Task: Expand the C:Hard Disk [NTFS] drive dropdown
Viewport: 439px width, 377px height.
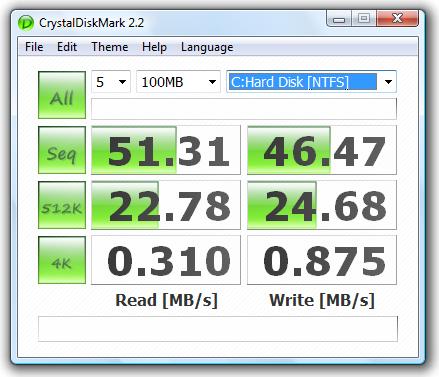Action: (x=311, y=82)
